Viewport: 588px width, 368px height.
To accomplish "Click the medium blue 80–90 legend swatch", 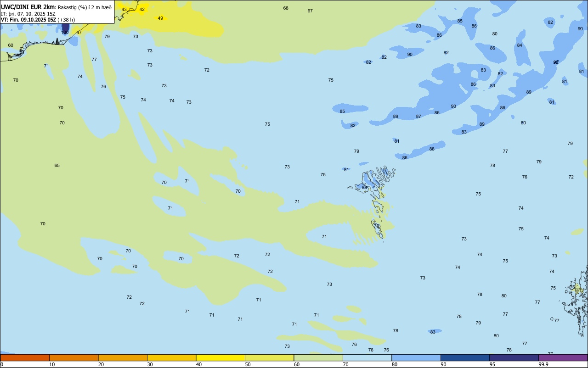I will pyautogui.click(x=416, y=357).
